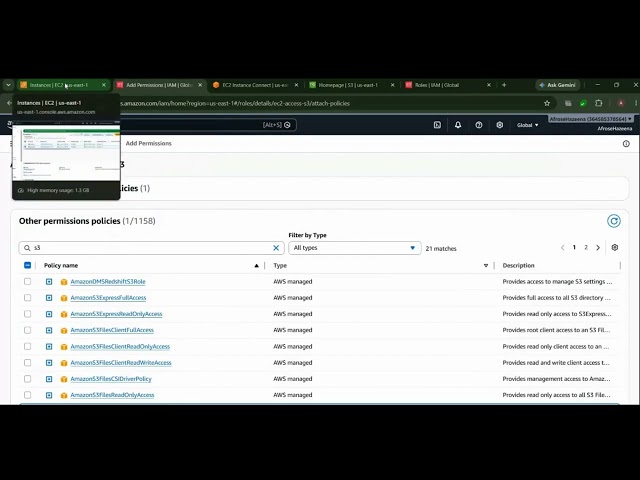The height and width of the screenshot is (480, 640).
Task: Check AmazonS3ExpressReadOnlyAccess policy checkbox
Action: click(27, 314)
